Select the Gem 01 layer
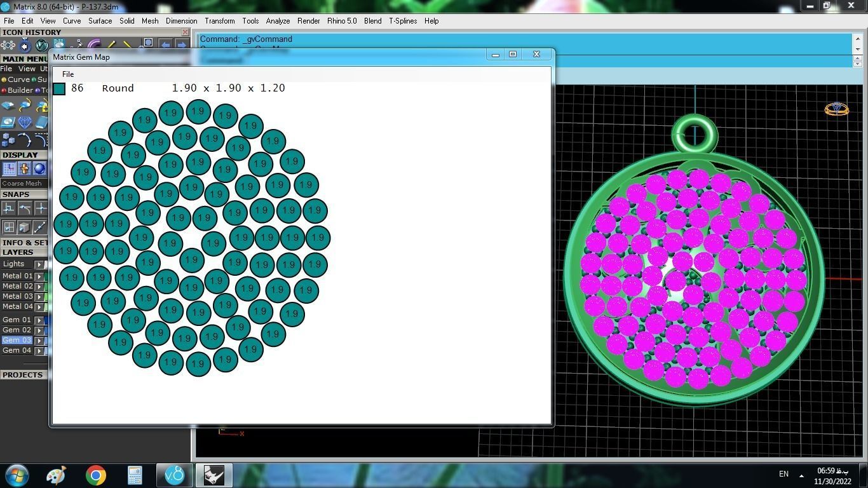 (x=17, y=320)
